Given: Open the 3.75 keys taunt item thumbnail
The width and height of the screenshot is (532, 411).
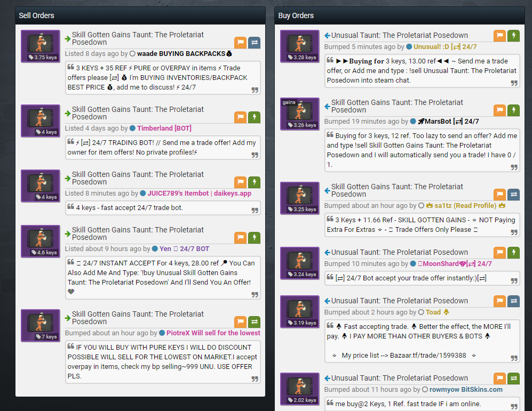Looking at the screenshot, I should click(41, 46).
